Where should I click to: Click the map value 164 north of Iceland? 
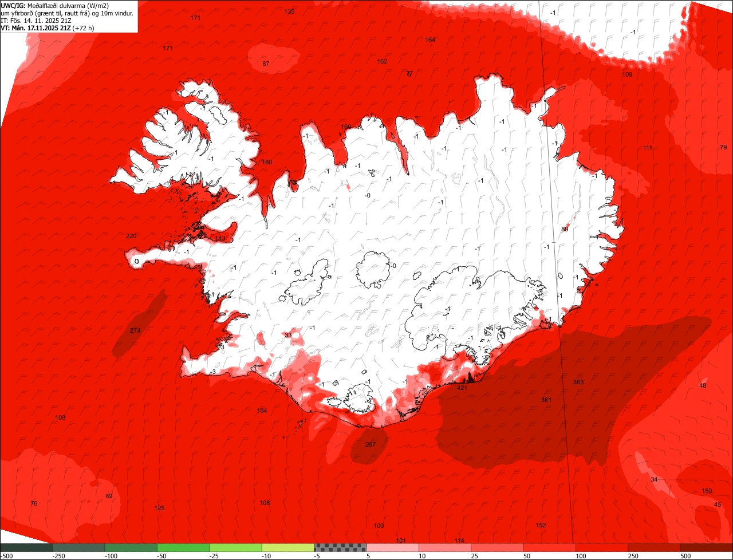click(430, 40)
